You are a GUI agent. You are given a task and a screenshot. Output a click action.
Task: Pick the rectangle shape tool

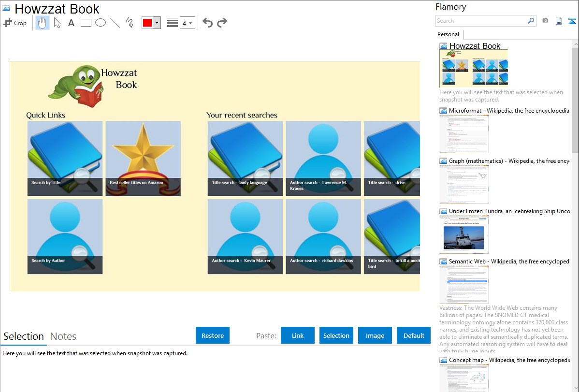coord(86,23)
